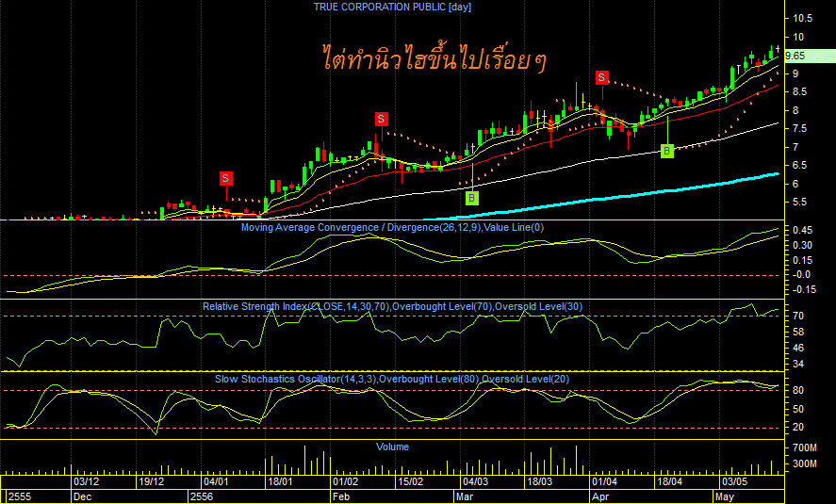Click the 04/03 date label
The height and width of the screenshot is (504, 836).
[475, 482]
